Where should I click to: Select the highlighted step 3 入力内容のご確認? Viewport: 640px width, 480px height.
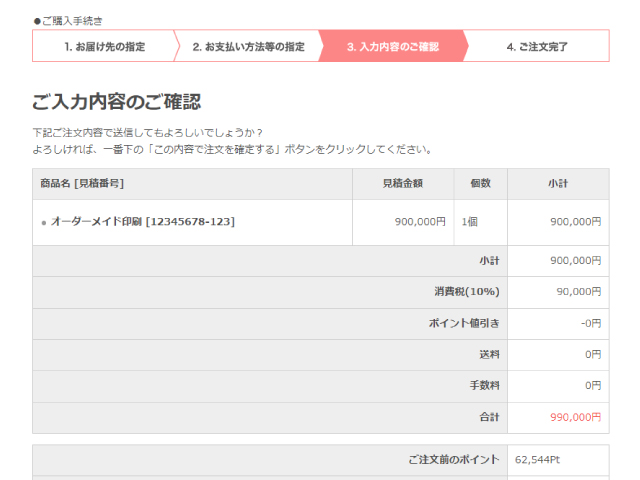tap(392, 46)
